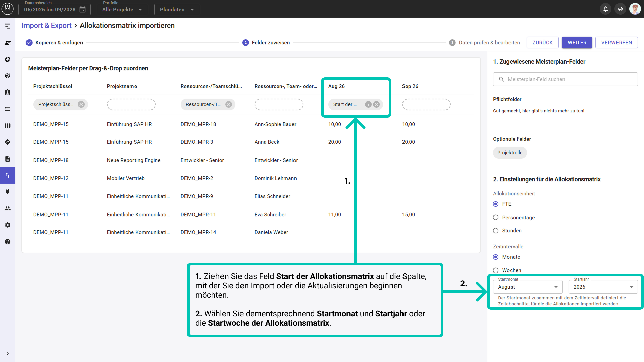Open user profile avatar
The image size is (644, 362).
click(x=635, y=9)
